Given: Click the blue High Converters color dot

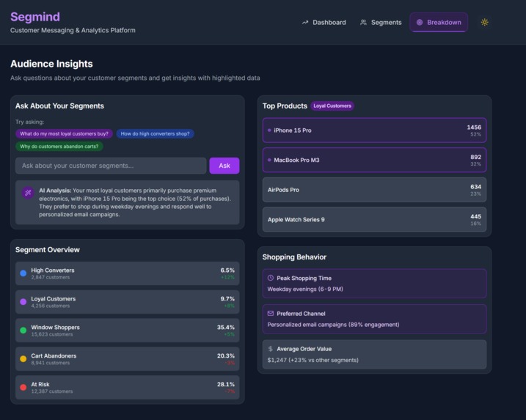Looking at the screenshot, I should pyautogui.click(x=23, y=273).
